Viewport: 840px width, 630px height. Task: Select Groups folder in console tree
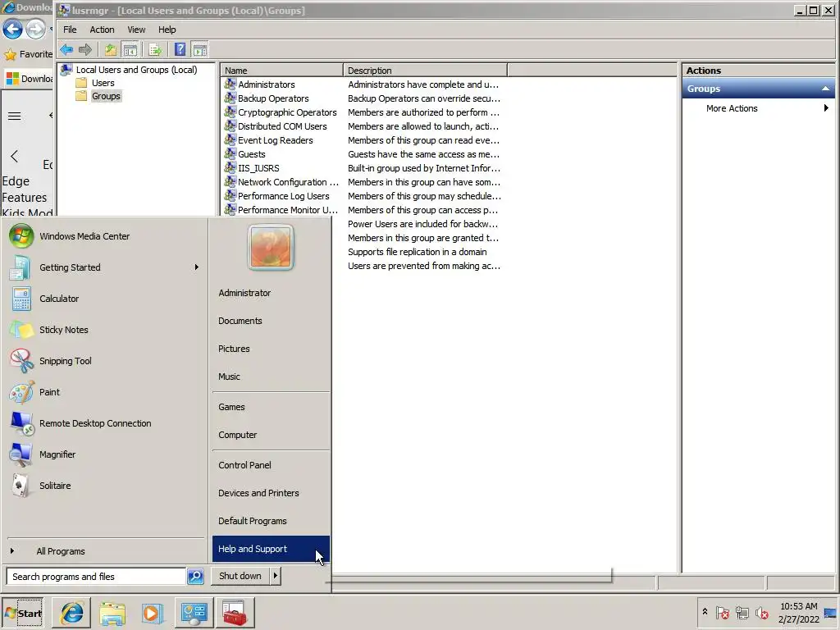[x=106, y=97]
